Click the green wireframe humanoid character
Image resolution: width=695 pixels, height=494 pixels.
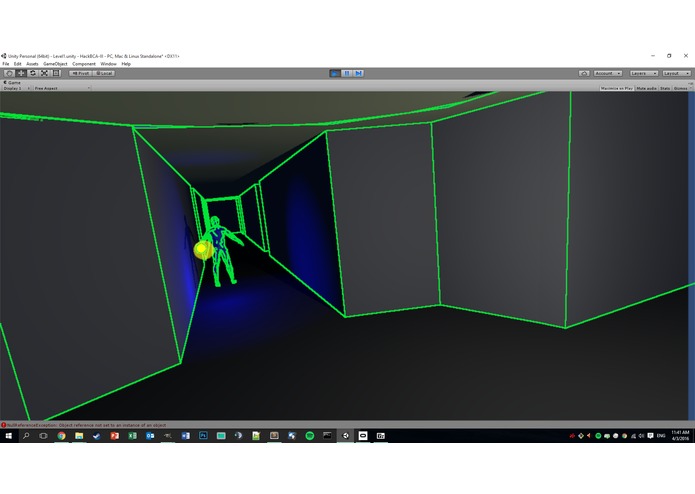click(x=222, y=251)
